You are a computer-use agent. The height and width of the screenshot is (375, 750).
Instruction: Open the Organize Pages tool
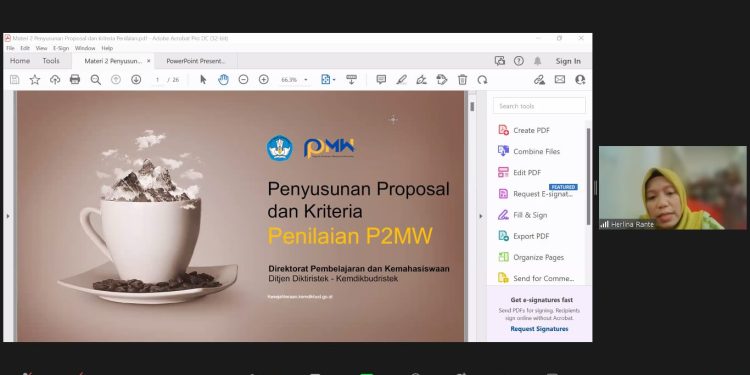(538, 257)
